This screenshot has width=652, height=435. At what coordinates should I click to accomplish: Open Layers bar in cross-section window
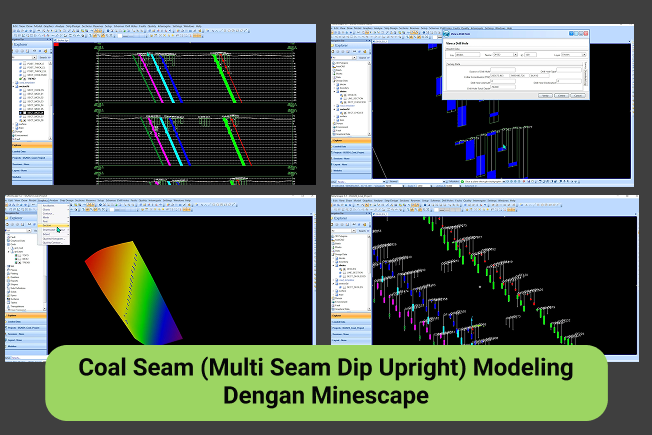point(32,171)
